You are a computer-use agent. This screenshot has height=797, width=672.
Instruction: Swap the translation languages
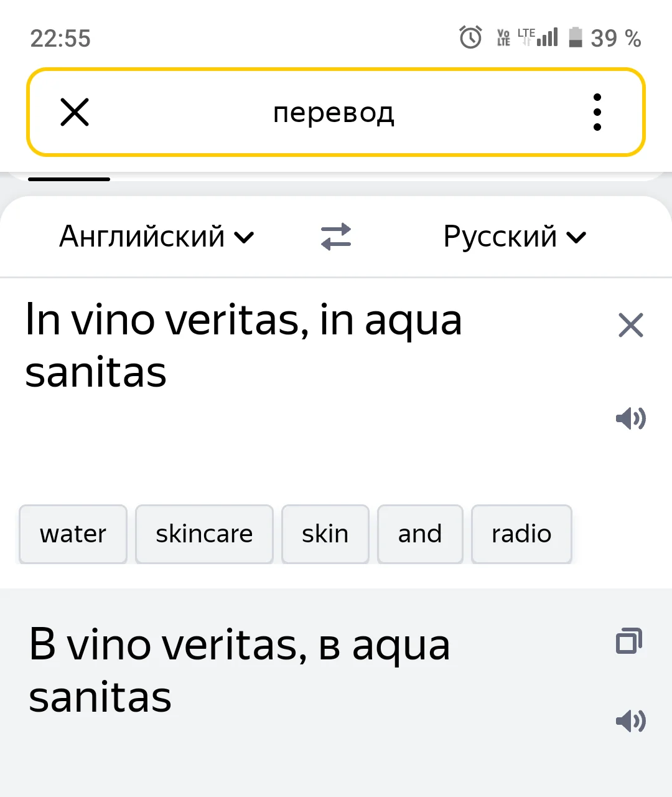[x=336, y=237]
